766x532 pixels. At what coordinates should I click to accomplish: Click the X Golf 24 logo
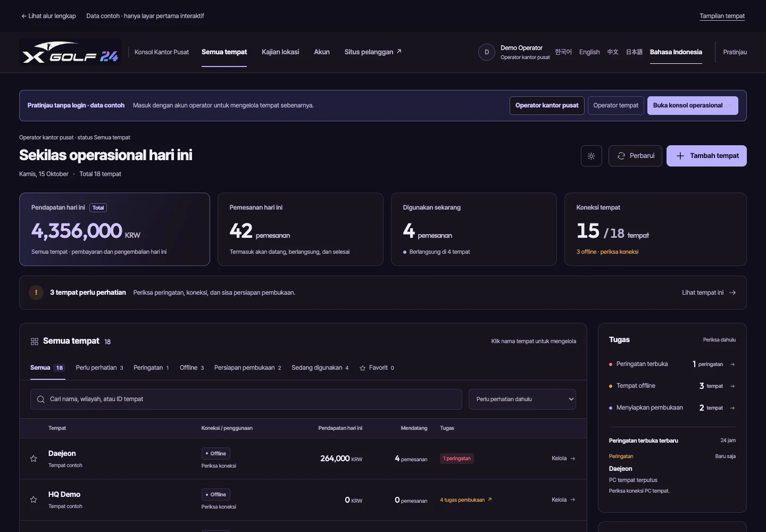(70, 53)
